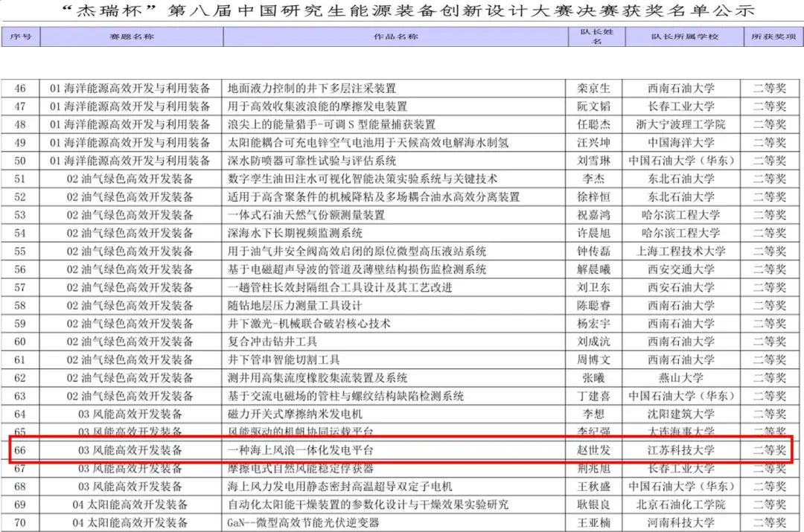Click the 队长姓名 column header
Image resolution: width=804 pixels, height=532 pixels.
pyautogui.click(x=595, y=37)
